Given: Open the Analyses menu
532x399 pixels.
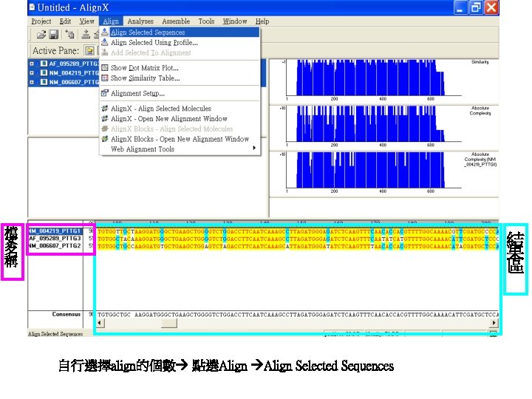Looking at the screenshot, I should [x=140, y=21].
